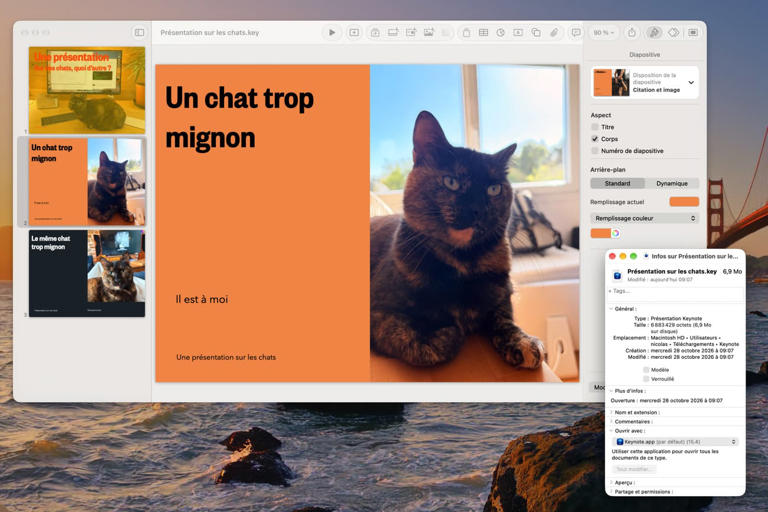
Task: Select slide 2 thumbnail Un chat trop mignon
Action: [87, 181]
